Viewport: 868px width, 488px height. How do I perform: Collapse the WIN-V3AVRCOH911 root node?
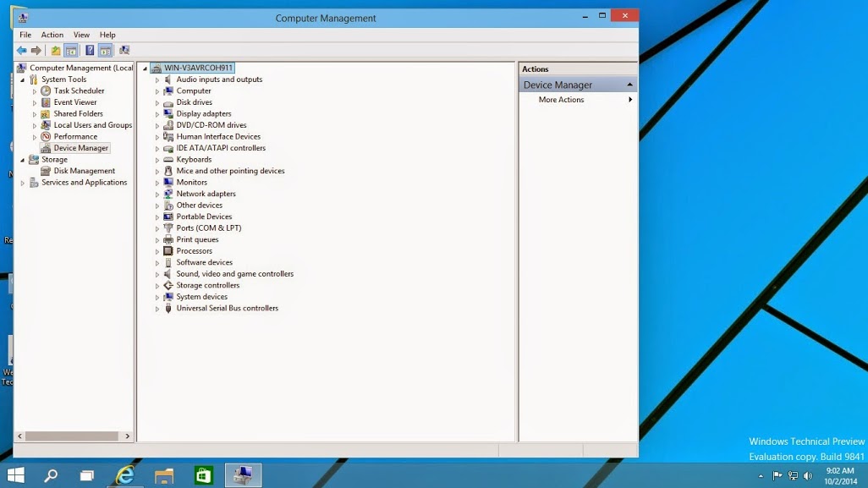click(x=145, y=69)
